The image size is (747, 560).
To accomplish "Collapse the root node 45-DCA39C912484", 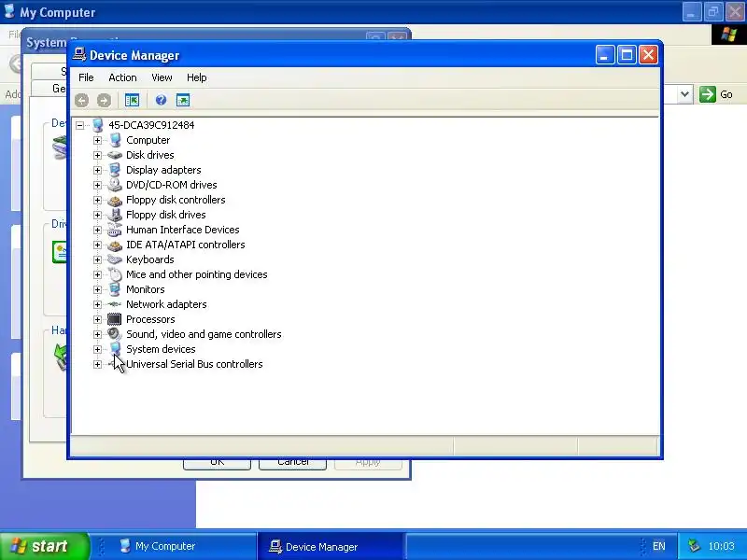I will tap(80, 125).
